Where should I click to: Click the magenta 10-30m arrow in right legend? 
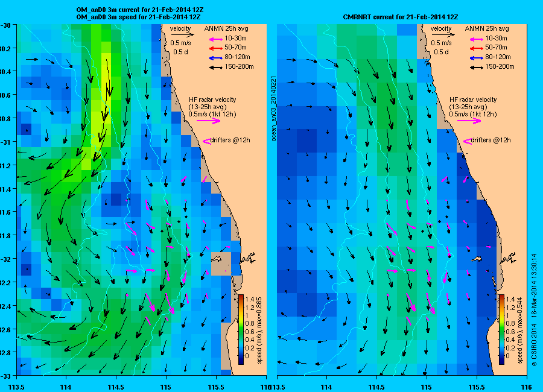click(x=476, y=39)
